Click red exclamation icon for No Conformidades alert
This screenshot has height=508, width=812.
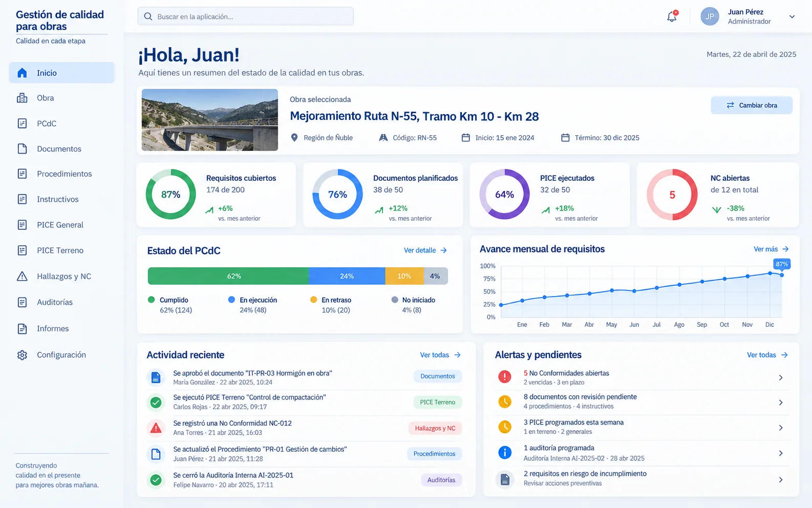[x=505, y=377]
